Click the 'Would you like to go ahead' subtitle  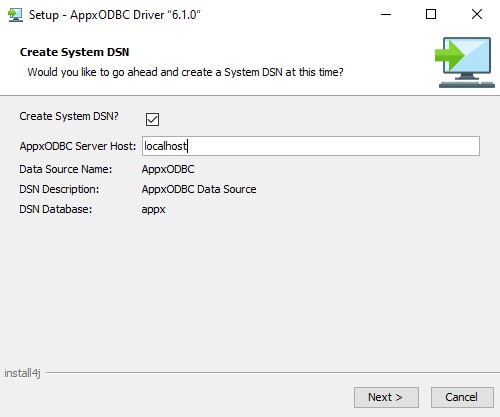(x=185, y=72)
